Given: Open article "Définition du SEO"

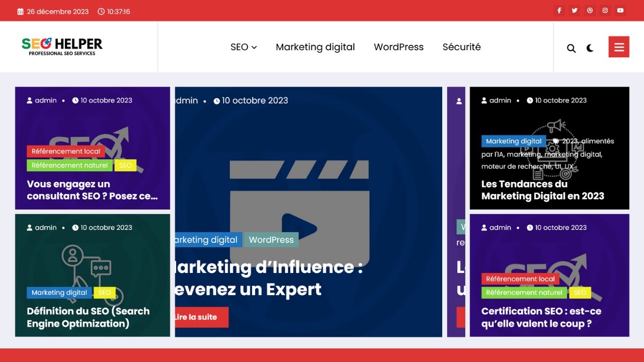Looking at the screenshot, I should pyautogui.click(x=88, y=317).
